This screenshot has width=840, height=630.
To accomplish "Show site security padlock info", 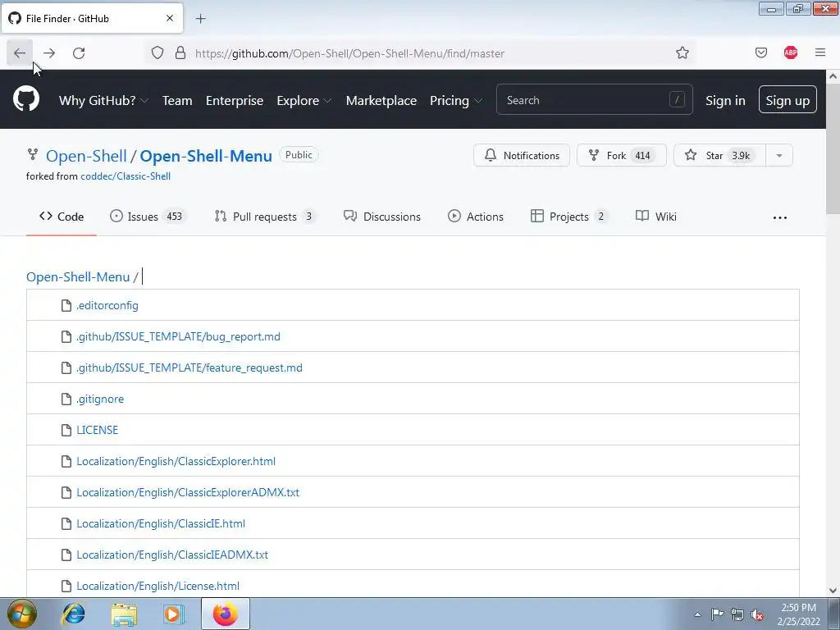I will 180,53.
